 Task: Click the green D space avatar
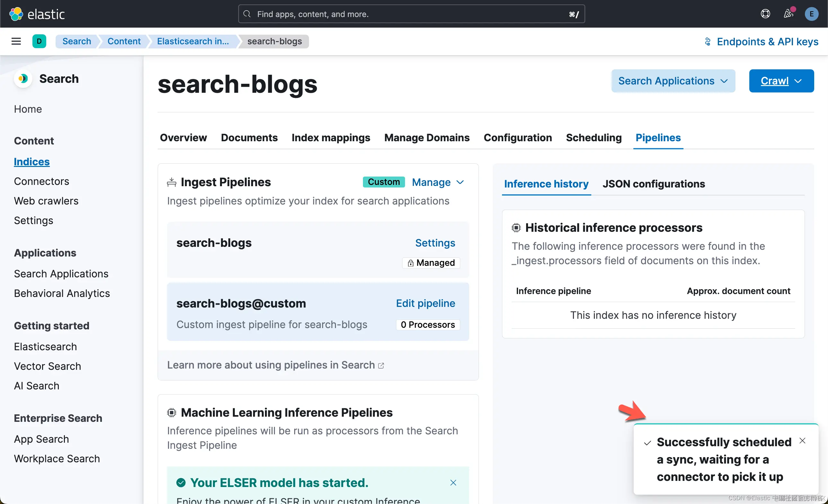tap(39, 41)
